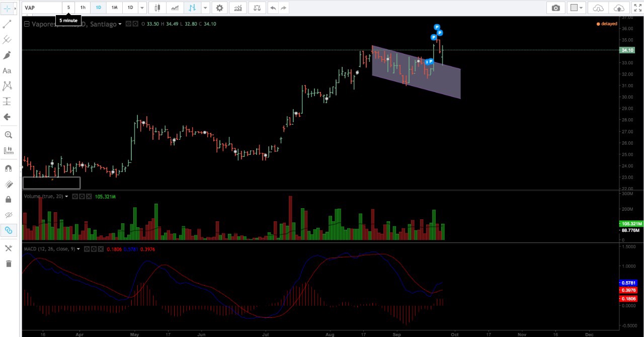Hide the MACD indicator via eye icon
Image resolution: width=644 pixels, height=337 pixels.
(88, 249)
